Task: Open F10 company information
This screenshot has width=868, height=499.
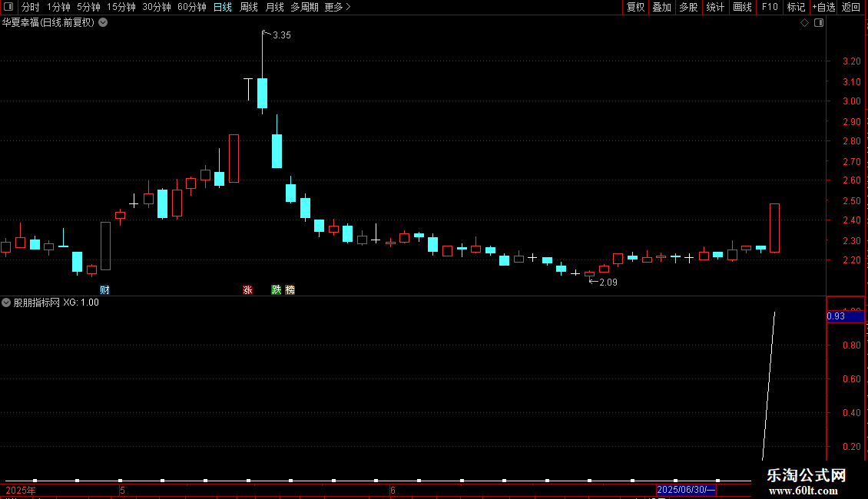Action: click(770, 7)
